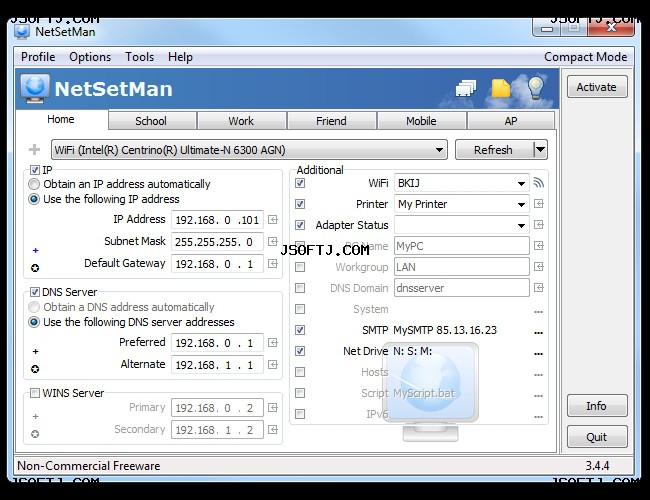
Task: Enable the Workgroup checkbox
Action: tap(300, 267)
